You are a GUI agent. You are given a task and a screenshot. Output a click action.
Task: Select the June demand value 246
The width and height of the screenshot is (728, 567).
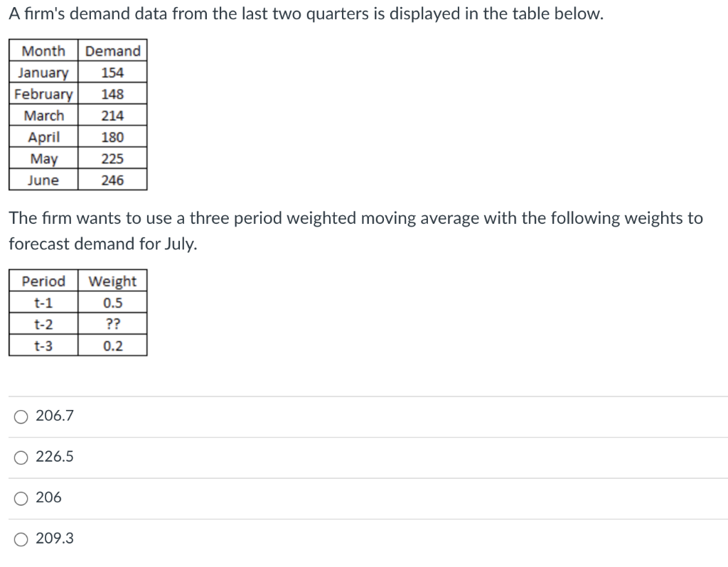point(112,180)
